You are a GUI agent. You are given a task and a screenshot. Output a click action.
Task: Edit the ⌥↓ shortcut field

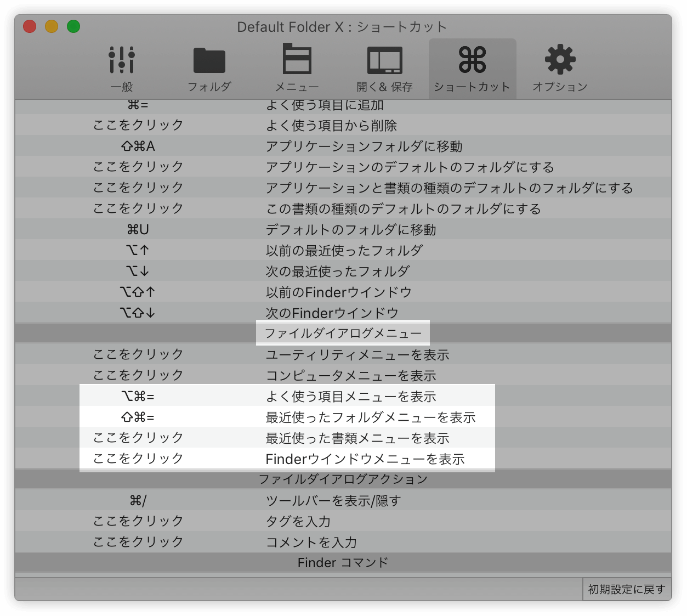click(x=138, y=271)
